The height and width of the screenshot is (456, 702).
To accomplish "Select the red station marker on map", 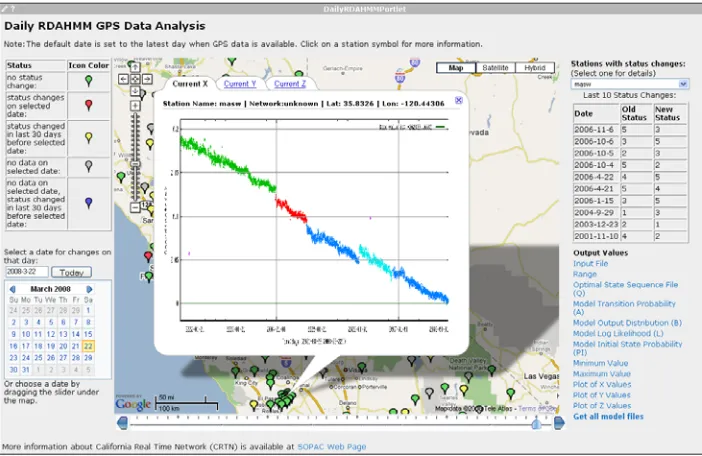I will (148, 257).
